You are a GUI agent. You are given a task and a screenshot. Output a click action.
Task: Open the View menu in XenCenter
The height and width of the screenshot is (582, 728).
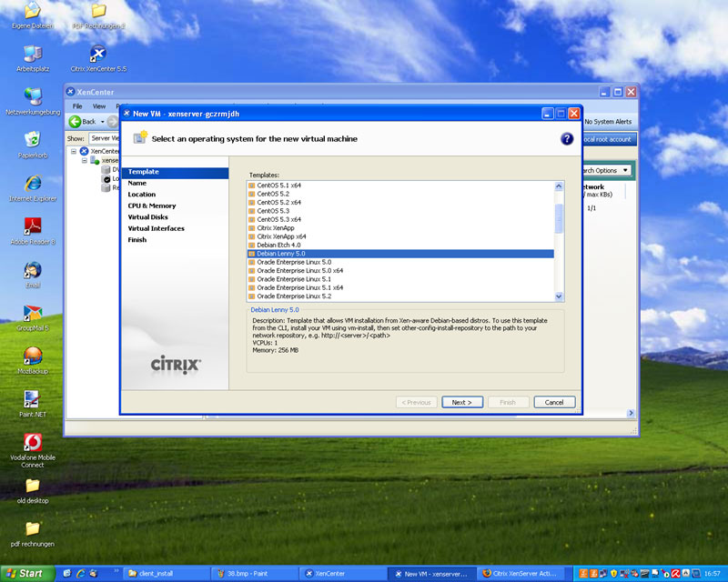(99, 106)
